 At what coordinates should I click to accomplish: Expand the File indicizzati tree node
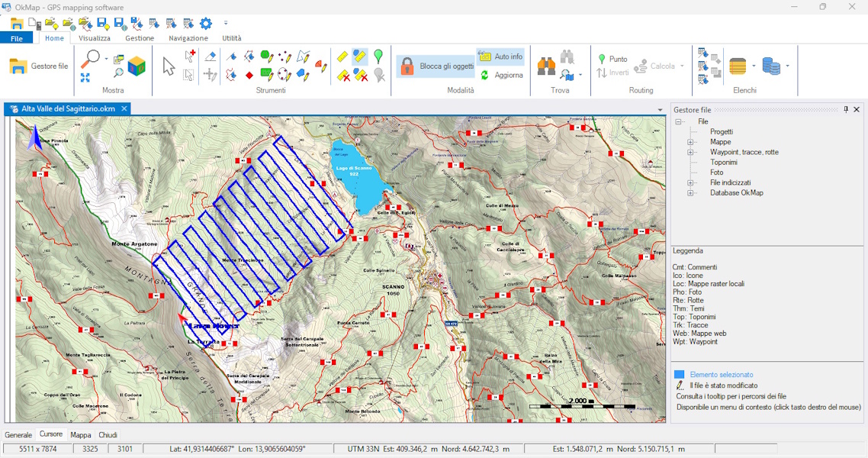[690, 182]
